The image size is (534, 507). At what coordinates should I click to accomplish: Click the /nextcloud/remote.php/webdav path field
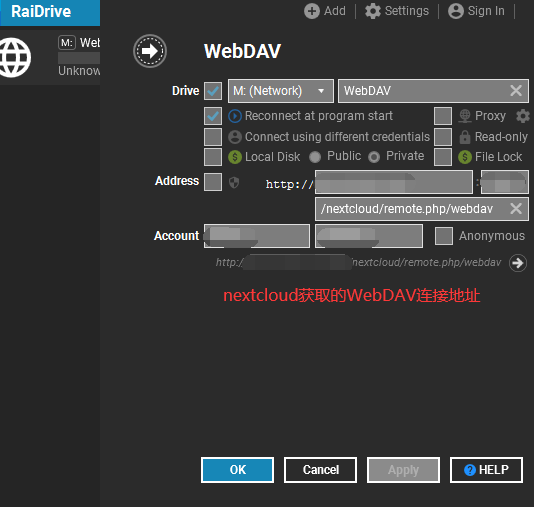(422, 208)
